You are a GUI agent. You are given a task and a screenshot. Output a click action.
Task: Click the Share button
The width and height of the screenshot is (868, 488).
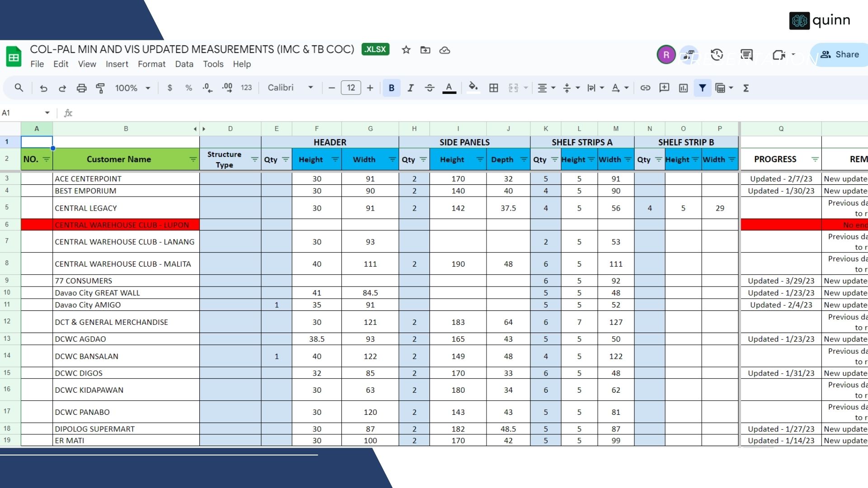pyautogui.click(x=840, y=55)
